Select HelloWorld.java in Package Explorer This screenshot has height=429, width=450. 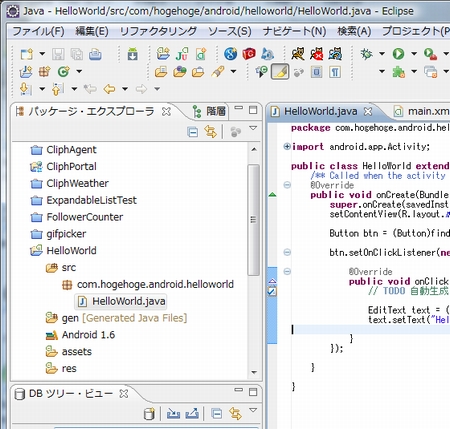click(x=121, y=301)
